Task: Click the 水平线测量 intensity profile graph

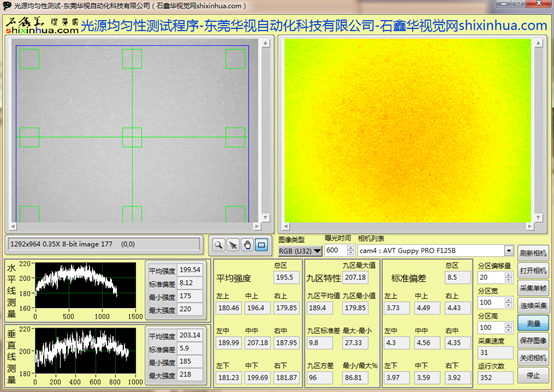Action: coord(86,285)
